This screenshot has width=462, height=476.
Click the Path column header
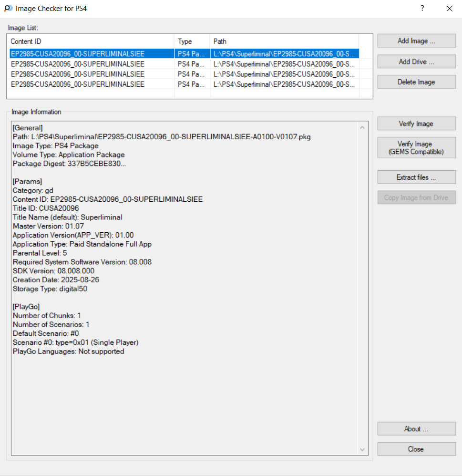pyautogui.click(x=284, y=41)
